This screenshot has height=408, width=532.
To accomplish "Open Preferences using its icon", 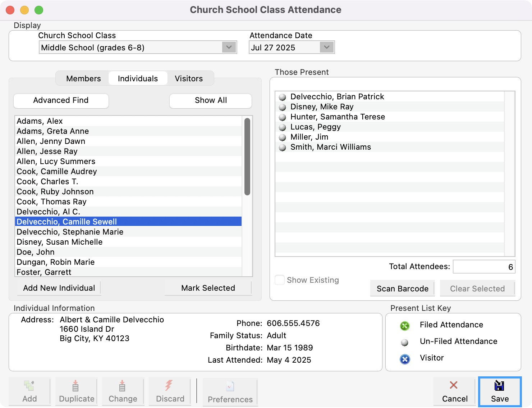I will pyautogui.click(x=230, y=386).
